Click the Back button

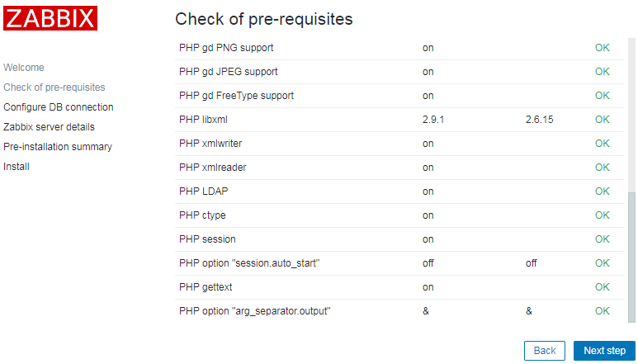(x=545, y=351)
